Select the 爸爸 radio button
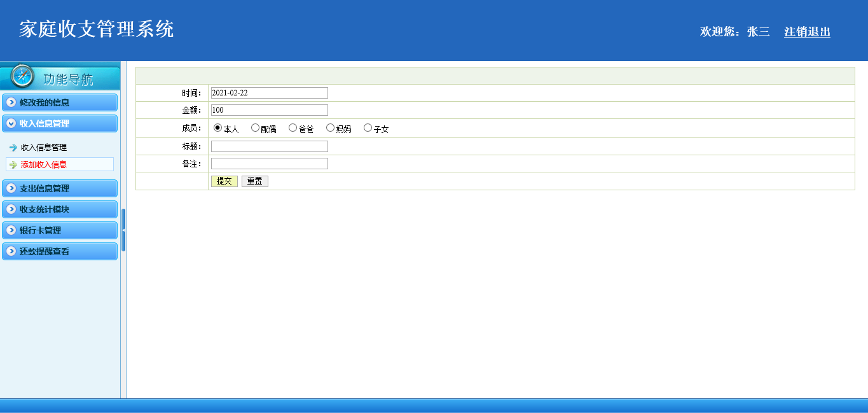 tap(293, 127)
